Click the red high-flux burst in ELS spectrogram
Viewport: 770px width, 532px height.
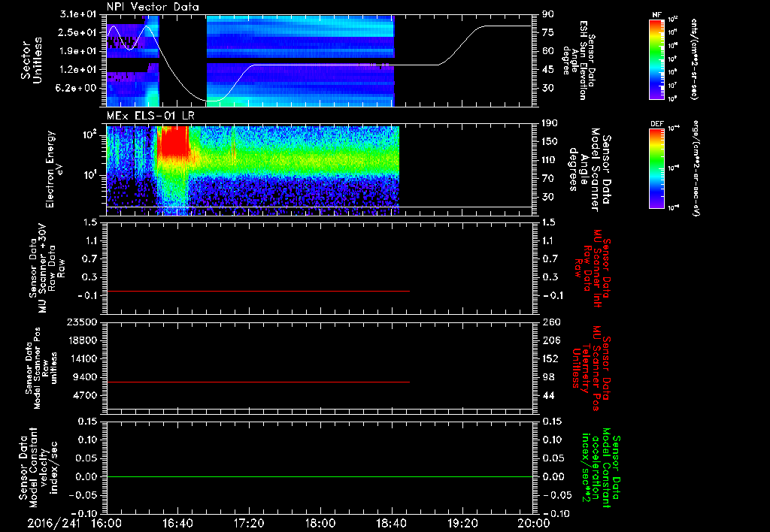tap(173, 141)
